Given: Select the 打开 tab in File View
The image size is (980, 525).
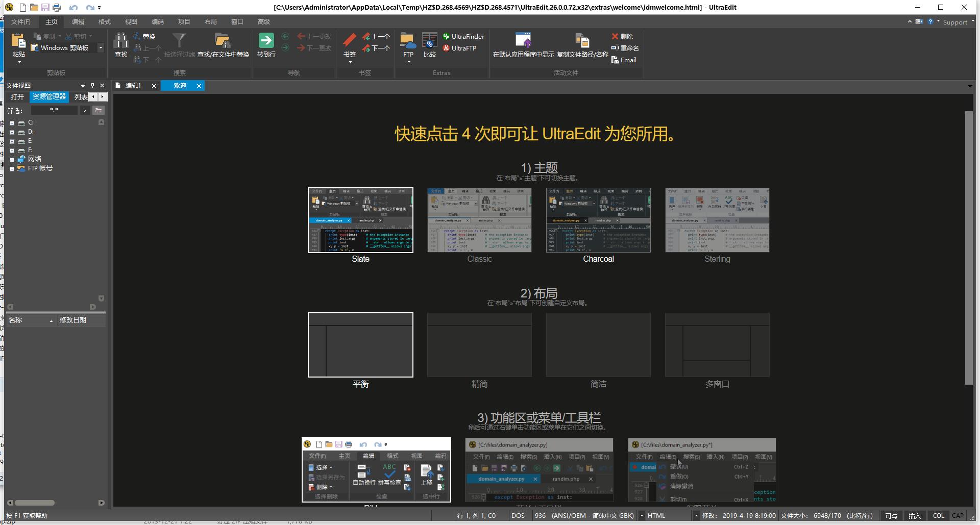Looking at the screenshot, I should [17, 96].
